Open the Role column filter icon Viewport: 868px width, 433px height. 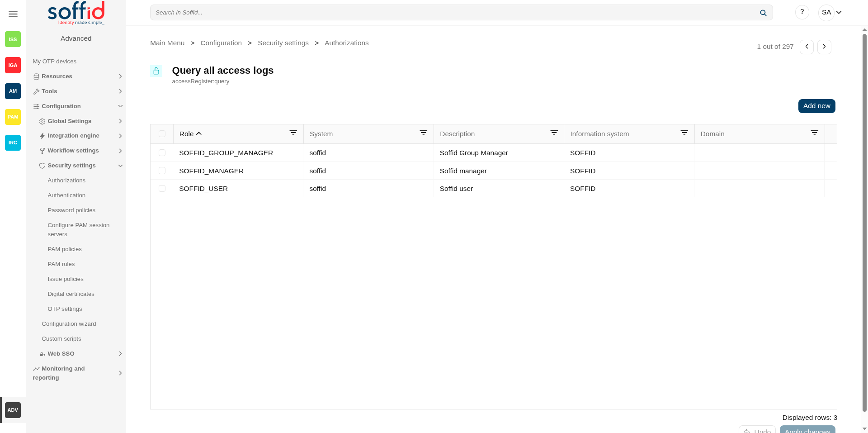coord(293,133)
